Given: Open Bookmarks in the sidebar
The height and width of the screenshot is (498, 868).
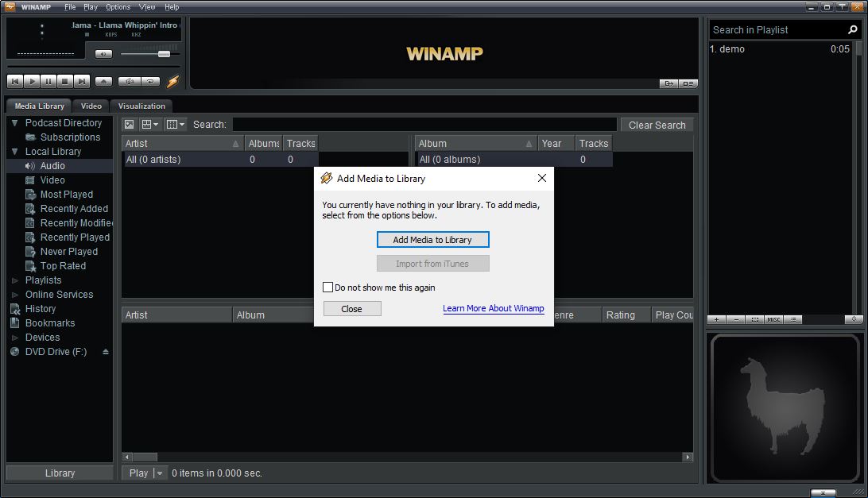Looking at the screenshot, I should [x=50, y=323].
